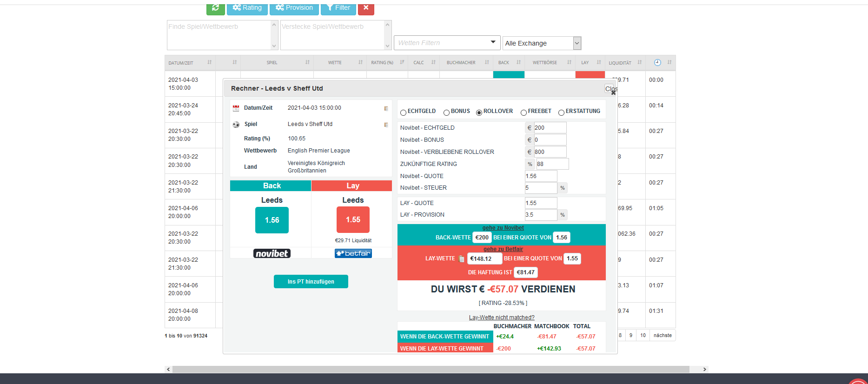Select the ERSTATTUNG radio button
This screenshot has width=868, height=384.
(561, 113)
